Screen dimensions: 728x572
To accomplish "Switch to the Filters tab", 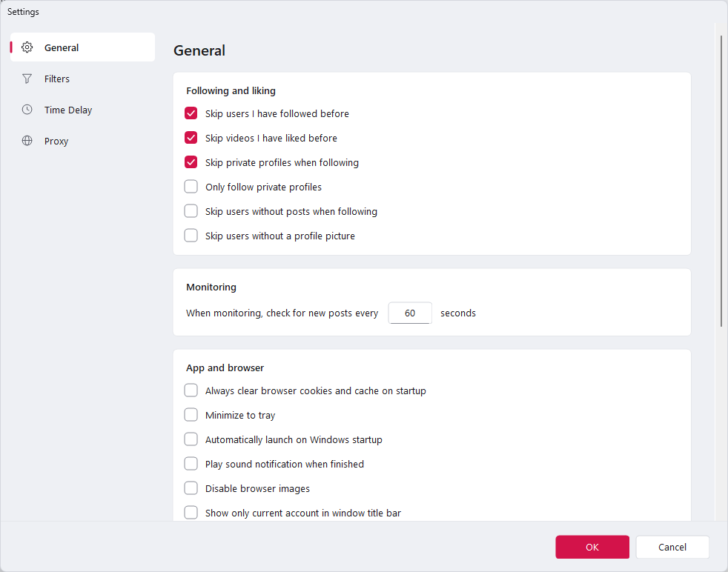I will coord(82,79).
